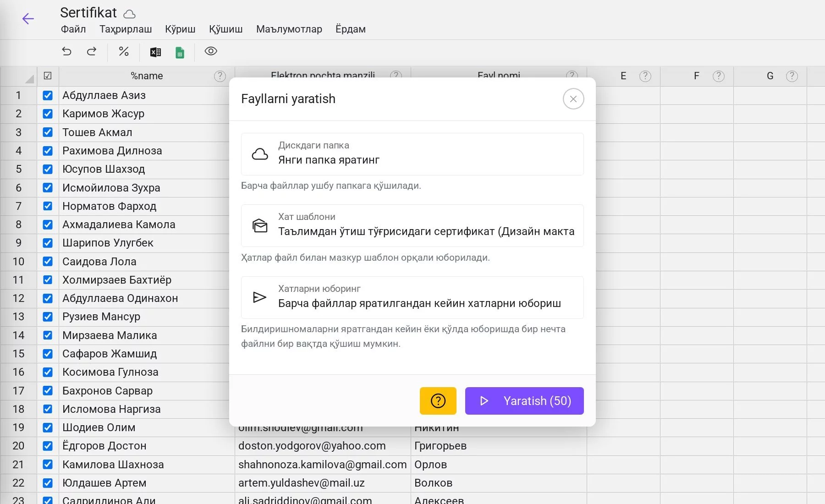Open help for the %name column

pyautogui.click(x=220, y=76)
